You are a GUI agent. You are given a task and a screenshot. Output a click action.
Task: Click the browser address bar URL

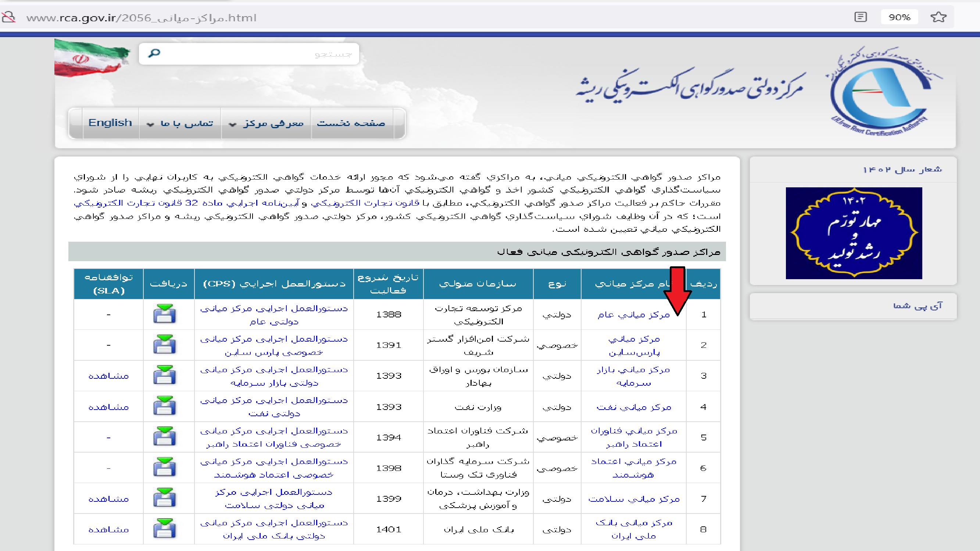142,18
